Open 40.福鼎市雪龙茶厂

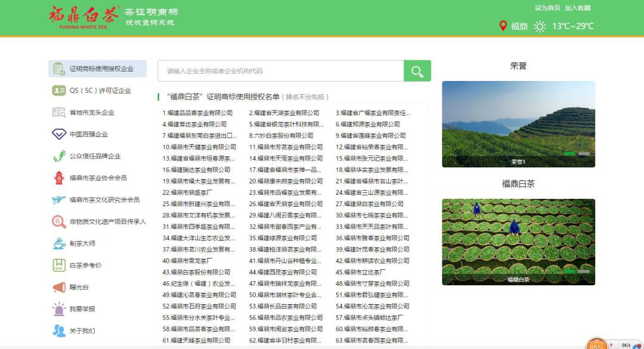[x=187, y=261]
